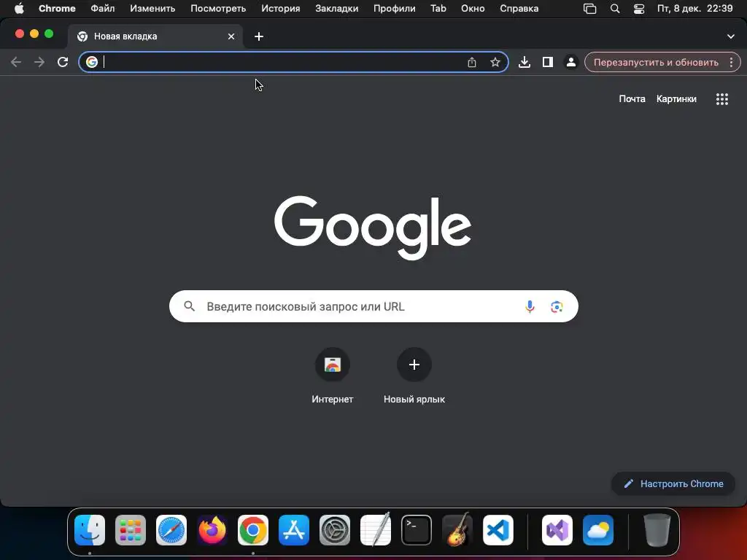Open App Store from the Dock

pos(293,530)
